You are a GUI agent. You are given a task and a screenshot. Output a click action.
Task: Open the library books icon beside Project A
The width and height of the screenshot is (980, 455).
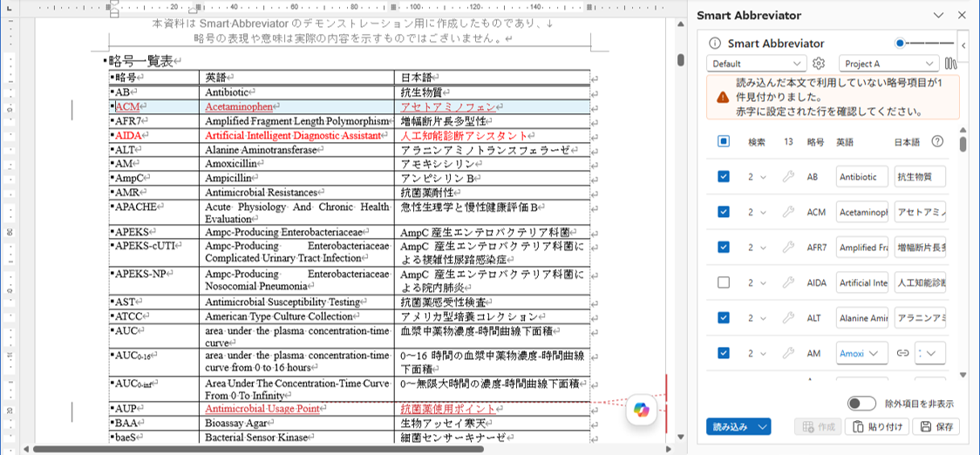coord(951,63)
